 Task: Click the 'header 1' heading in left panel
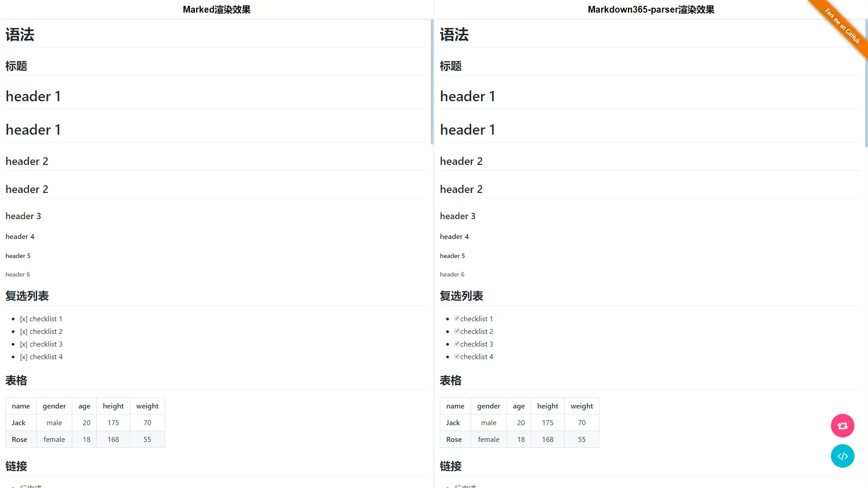[33, 96]
